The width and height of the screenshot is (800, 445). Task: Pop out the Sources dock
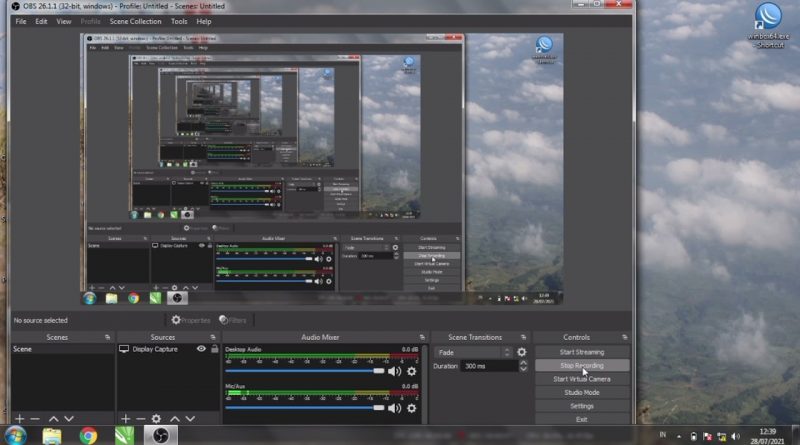(x=213, y=337)
